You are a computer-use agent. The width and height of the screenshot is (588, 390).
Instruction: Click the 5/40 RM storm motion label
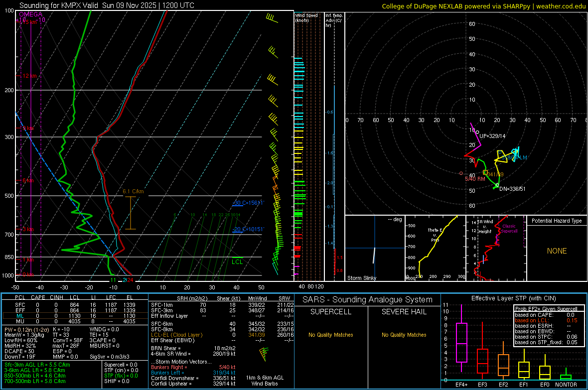[475, 179]
